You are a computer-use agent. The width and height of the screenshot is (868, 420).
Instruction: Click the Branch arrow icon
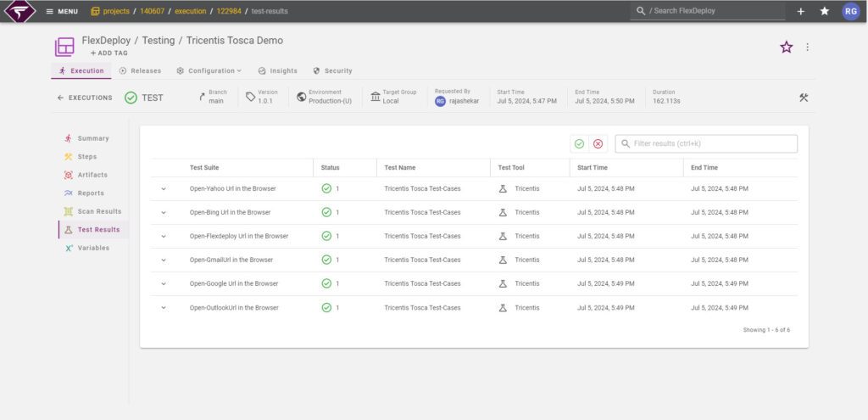202,97
